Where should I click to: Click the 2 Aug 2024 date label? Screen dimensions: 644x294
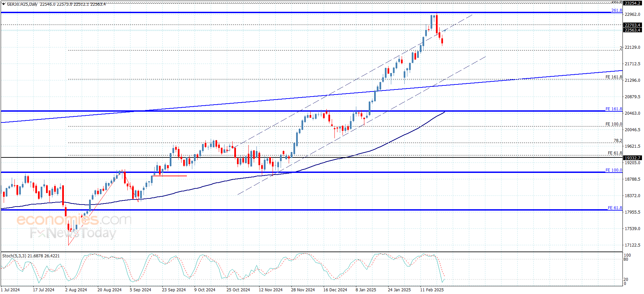click(x=76, y=290)
